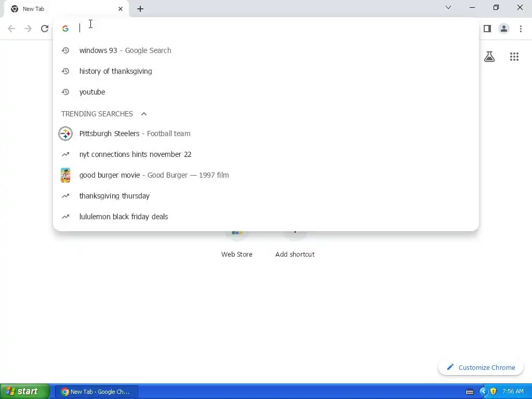Click the Google logo in address bar

click(65, 29)
